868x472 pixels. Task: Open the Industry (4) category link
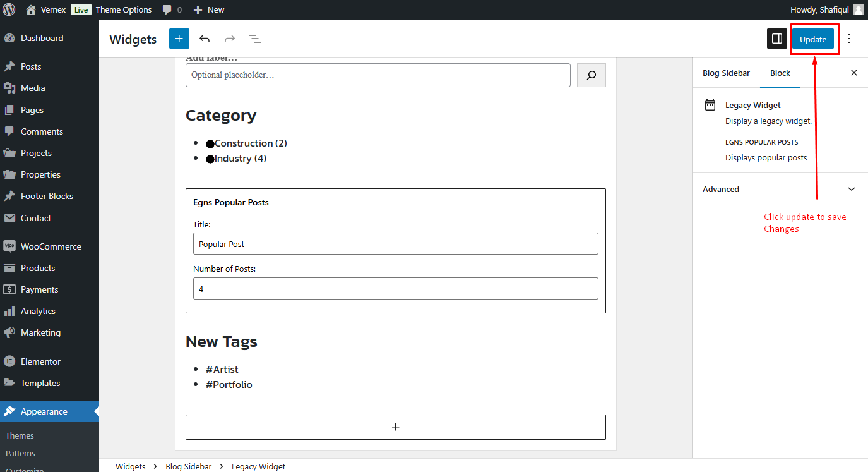(241, 158)
